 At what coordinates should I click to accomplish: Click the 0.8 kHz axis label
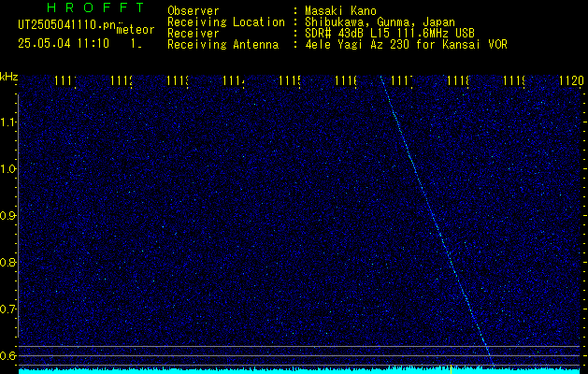pos(7,262)
